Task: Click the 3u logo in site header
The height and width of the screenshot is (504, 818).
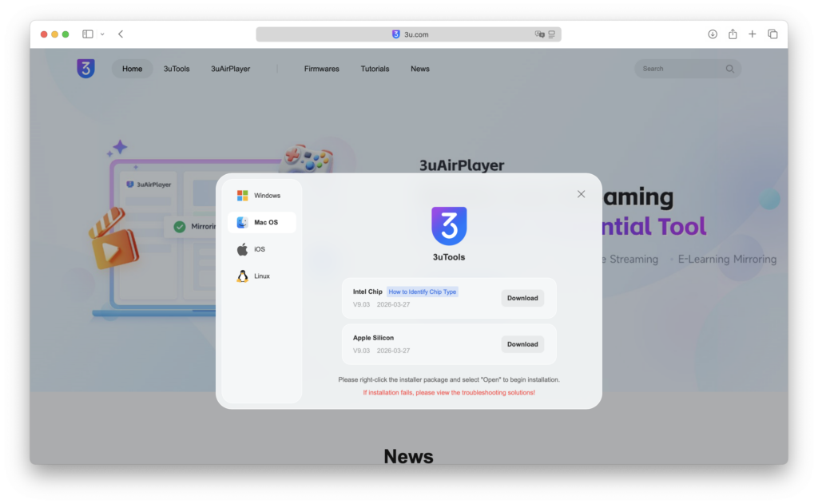Action: point(86,69)
